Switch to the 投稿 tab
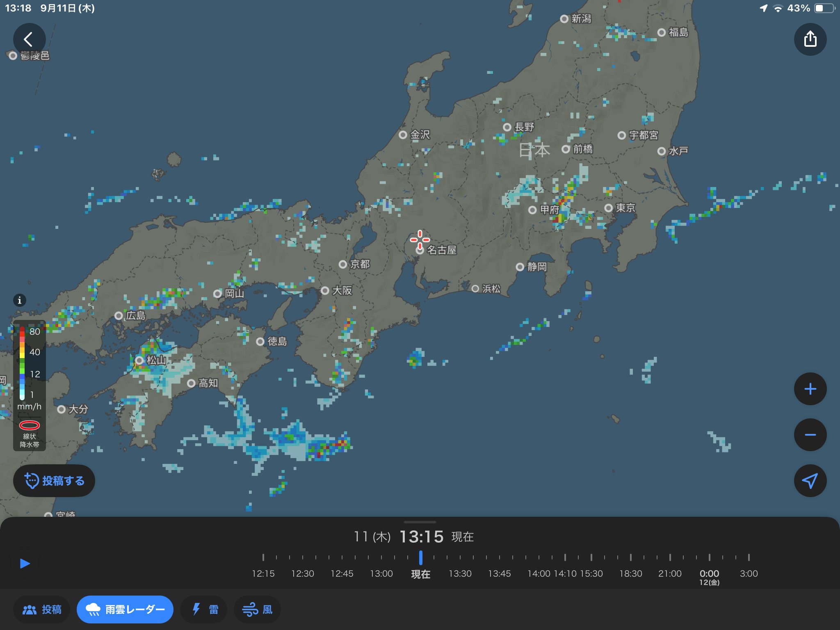840x630 pixels. [x=42, y=609]
